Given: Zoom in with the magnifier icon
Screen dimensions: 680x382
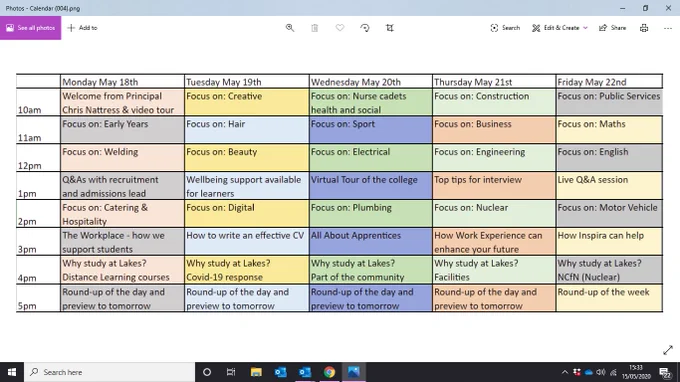Looking at the screenshot, I should [290, 28].
